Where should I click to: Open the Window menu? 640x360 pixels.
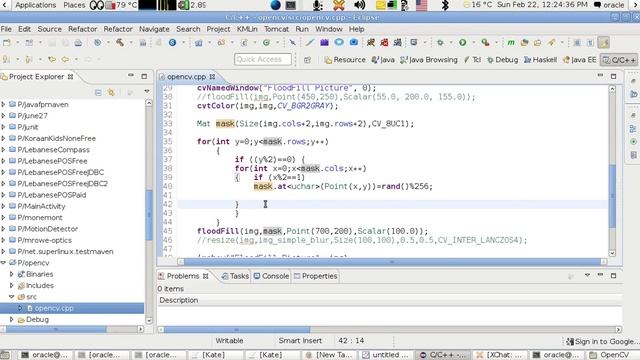pyautogui.click(x=329, y=29)
